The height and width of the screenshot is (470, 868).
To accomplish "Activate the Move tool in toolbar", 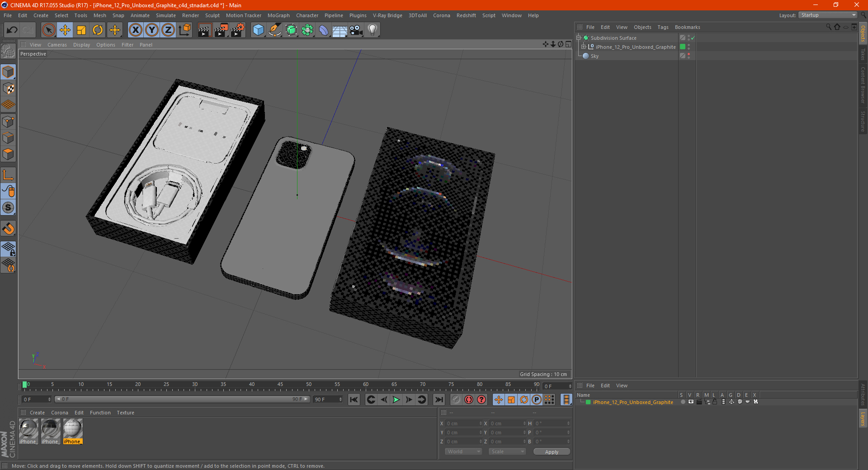I will point(65,30).
